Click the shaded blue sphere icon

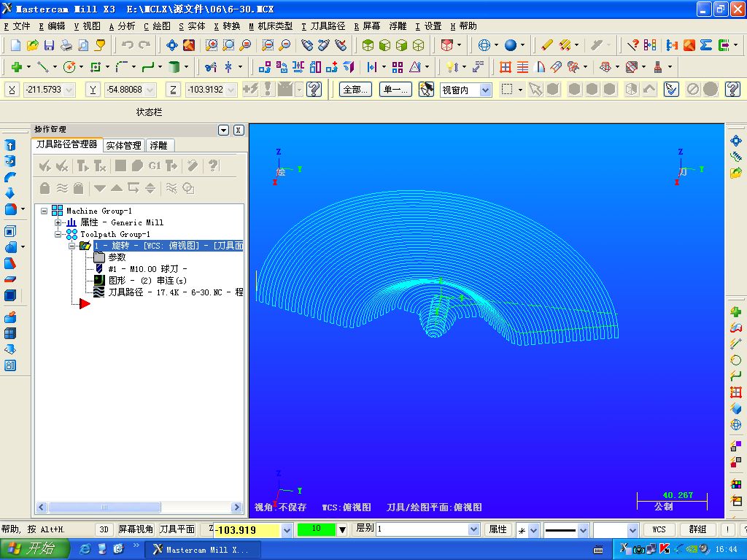point(511,45)
